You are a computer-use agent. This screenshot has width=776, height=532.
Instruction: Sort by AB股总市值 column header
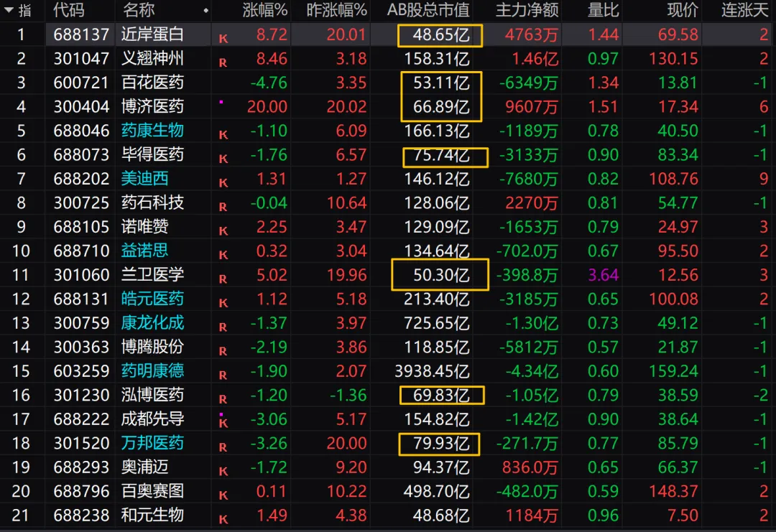click(x=428, y=10)
